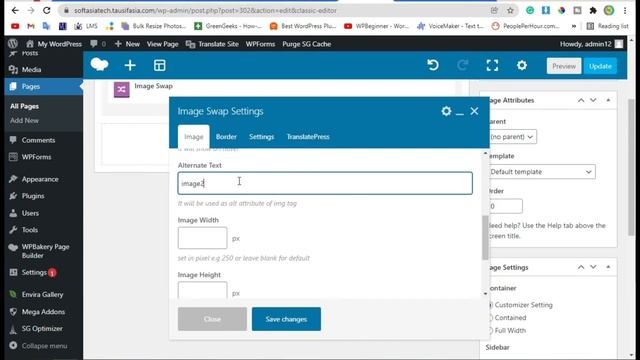Click the Preview button

pyautogui.click(x=564, y=66)
